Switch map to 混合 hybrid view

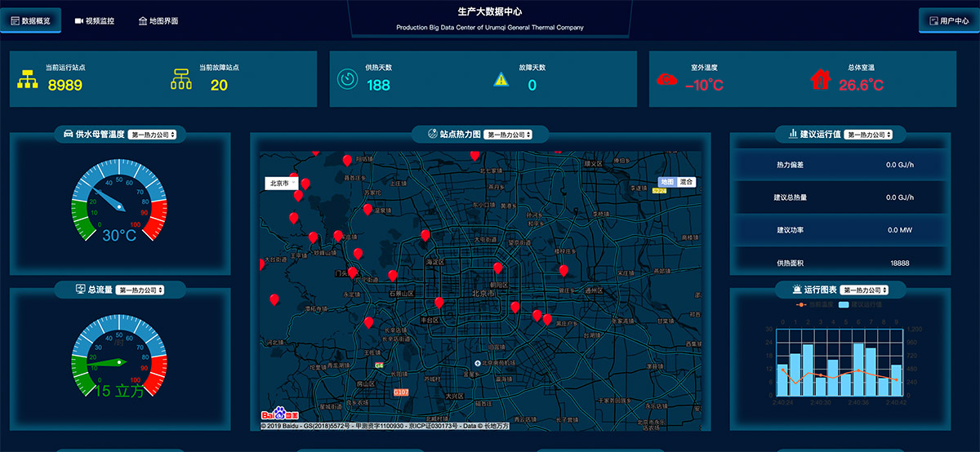coord(686,182)
